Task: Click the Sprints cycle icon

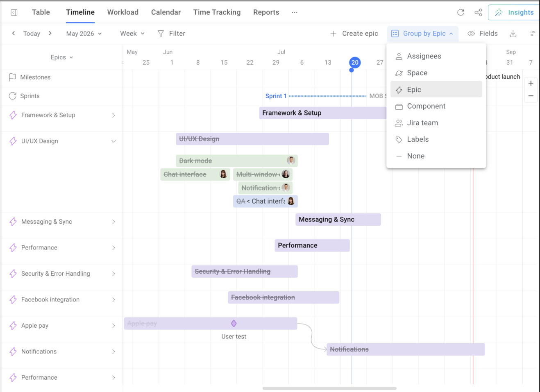Action: 13,96
